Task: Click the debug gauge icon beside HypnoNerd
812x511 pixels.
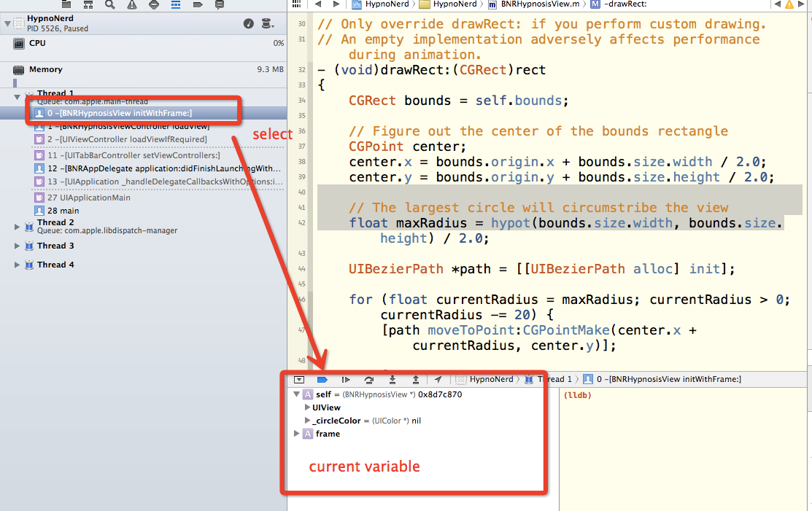Action: [249, 23]
